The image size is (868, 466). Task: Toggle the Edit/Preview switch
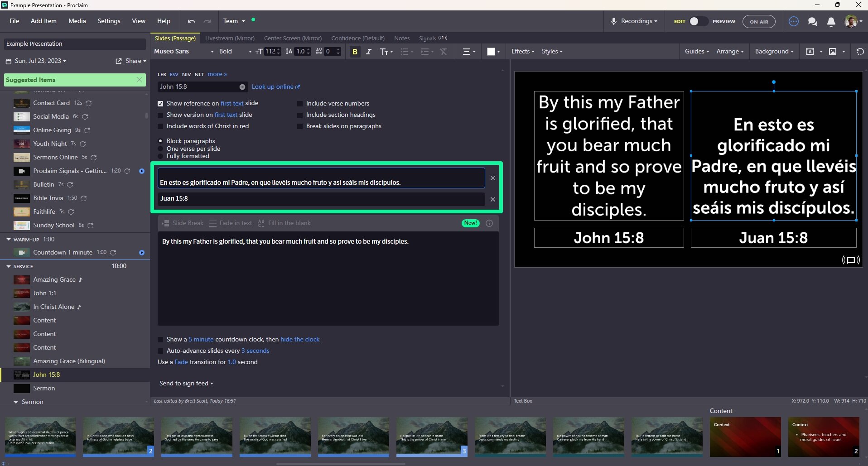698,21
